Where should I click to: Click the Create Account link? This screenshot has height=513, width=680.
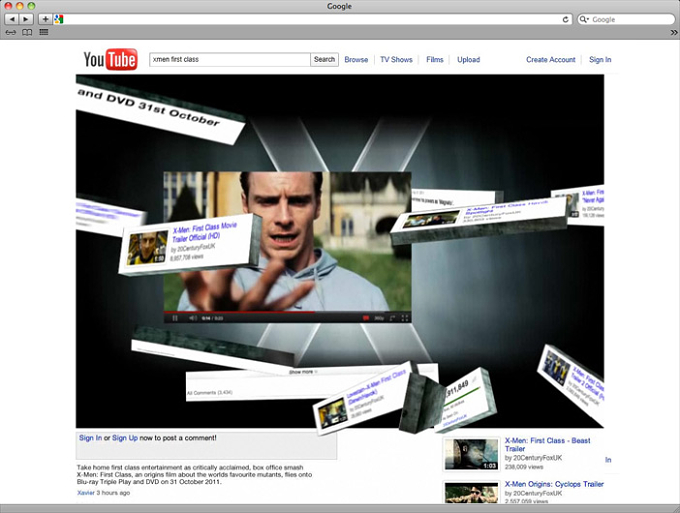pos(551,60)
